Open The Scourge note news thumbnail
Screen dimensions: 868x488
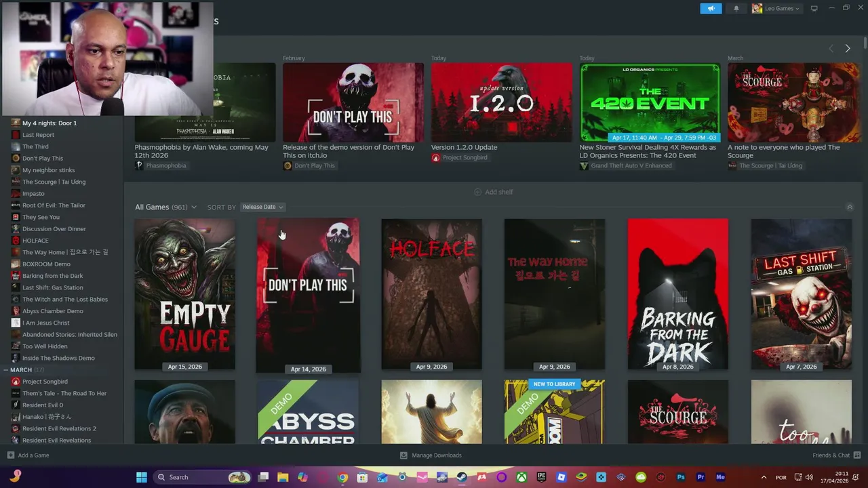pyautogui.click(x=793, y=102)
